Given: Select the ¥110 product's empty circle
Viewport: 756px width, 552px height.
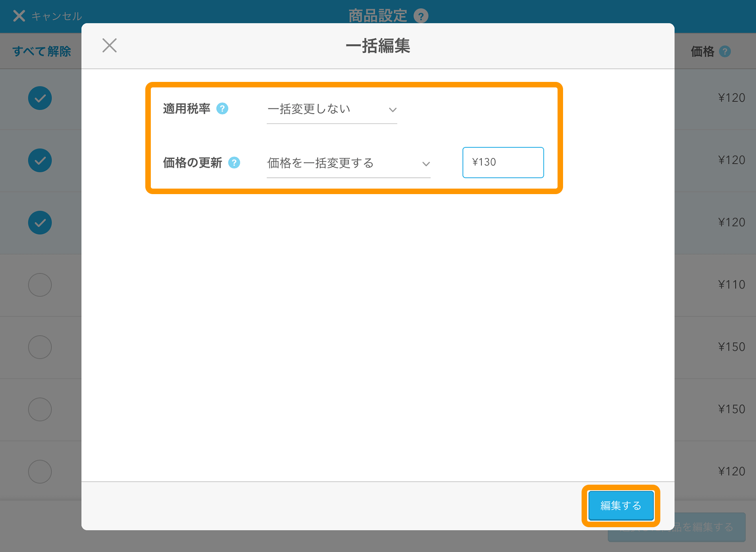Looking at the screenshot, I should (40, 285).
